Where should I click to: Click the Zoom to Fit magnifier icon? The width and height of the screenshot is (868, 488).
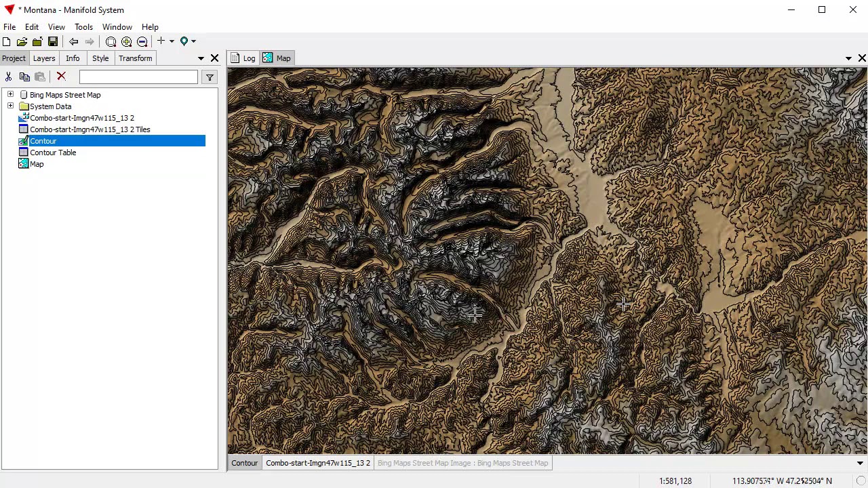coord(111,41)
